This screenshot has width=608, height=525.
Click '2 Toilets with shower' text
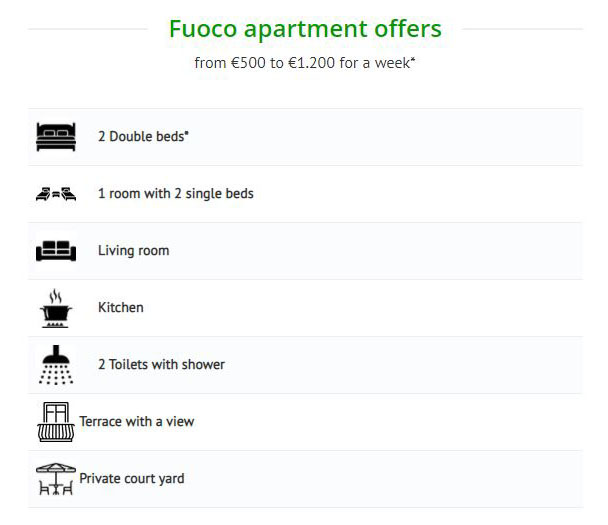161,364
